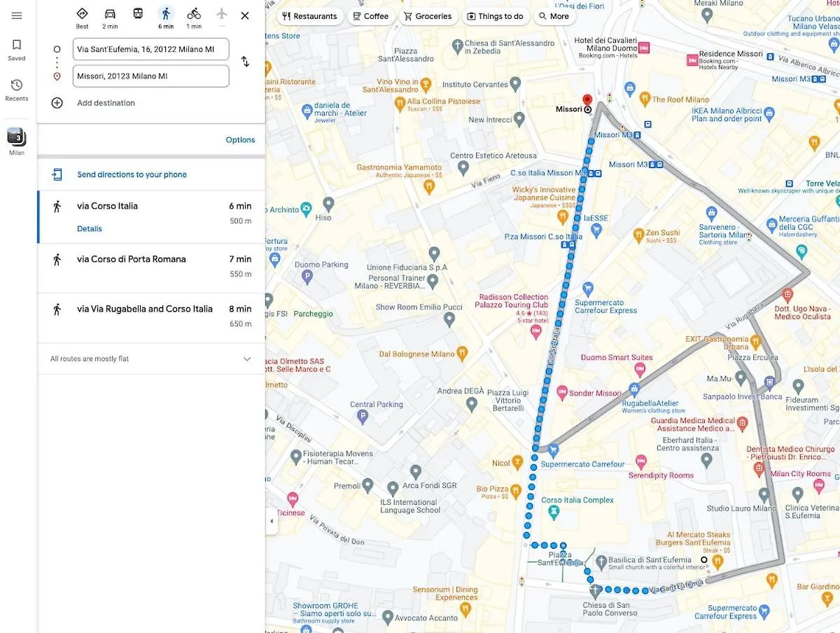Image resolution: width=840 pixels, height=633 pixels.
Task: Click the Add destination plus icon
Action: pos(57,103)
